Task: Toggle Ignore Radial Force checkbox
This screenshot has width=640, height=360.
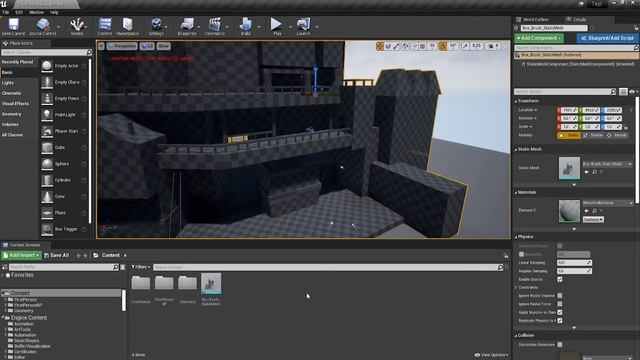Action: [560, 304]
